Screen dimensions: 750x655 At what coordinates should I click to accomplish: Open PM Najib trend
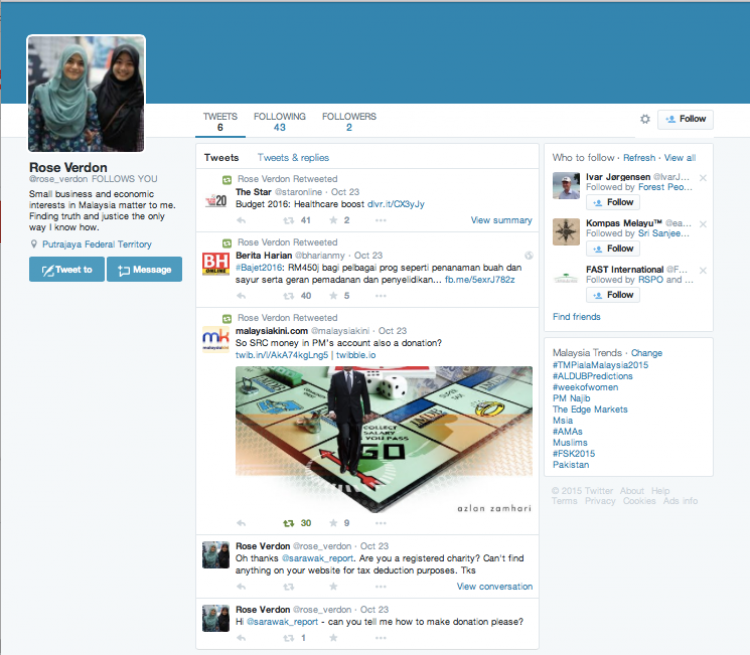pyautogui.click(x=571, y=398)
